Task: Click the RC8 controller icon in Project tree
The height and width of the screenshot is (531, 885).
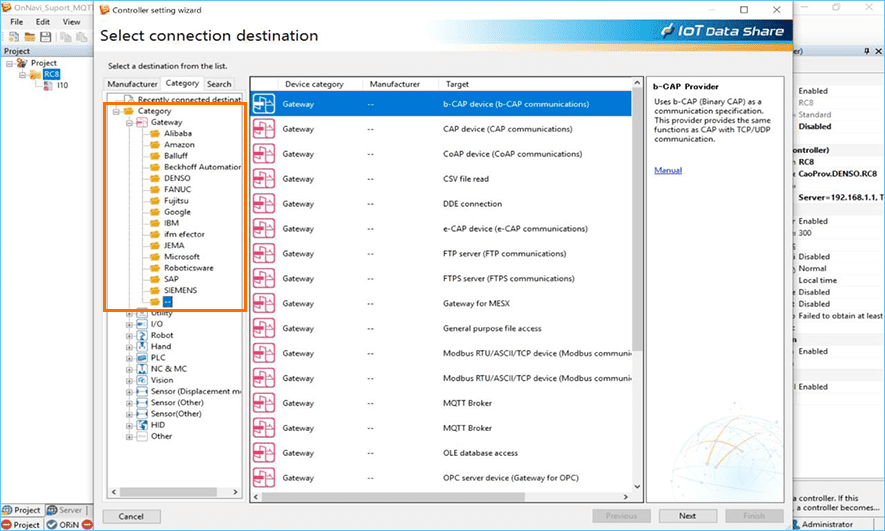Action: (x=35, y=74)
